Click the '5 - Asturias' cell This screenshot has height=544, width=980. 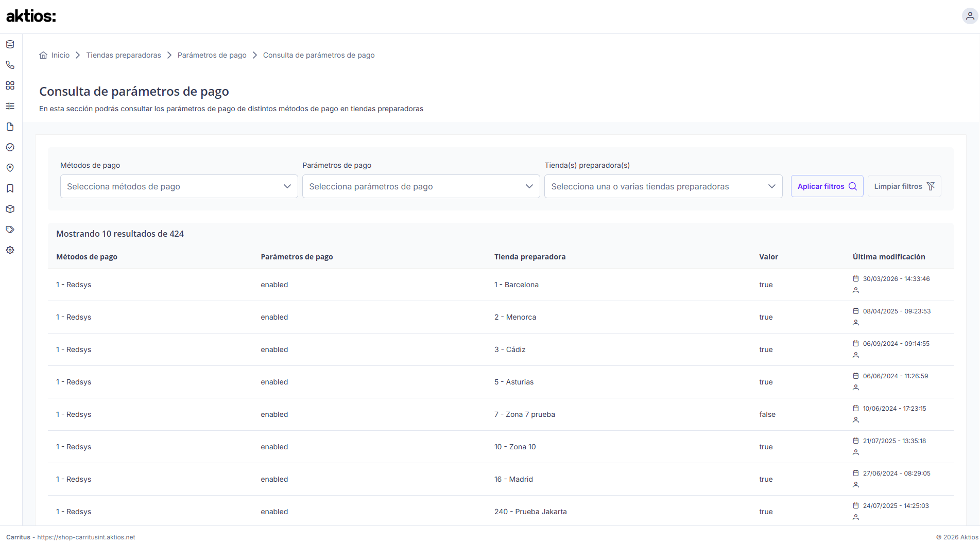[x=514, y=382]
